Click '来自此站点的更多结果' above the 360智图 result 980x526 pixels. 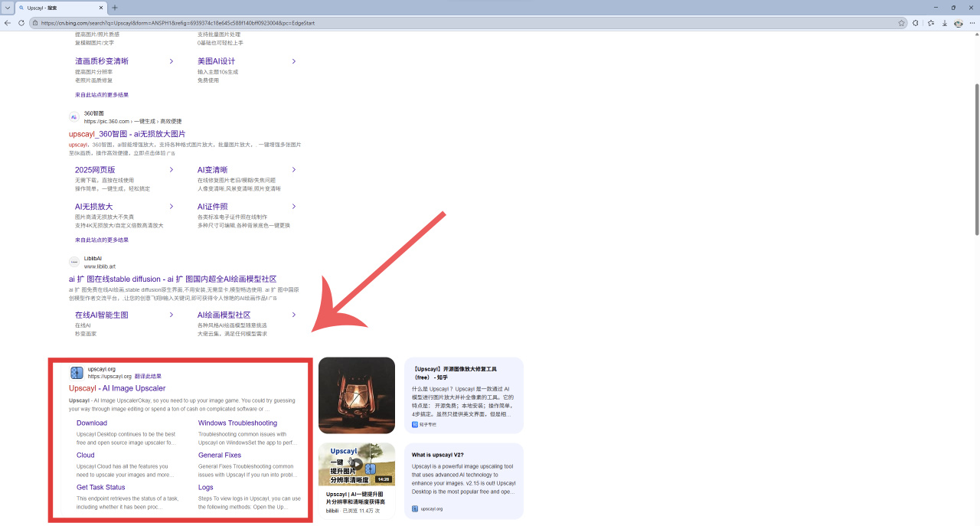click(102, 95)
